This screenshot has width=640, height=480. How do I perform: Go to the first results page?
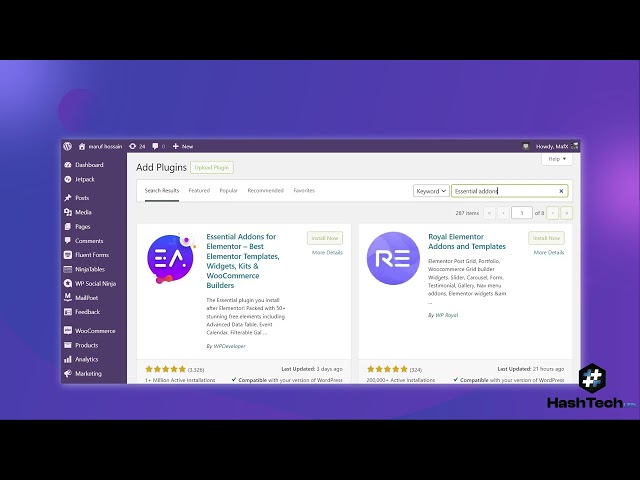pos(489,213)
